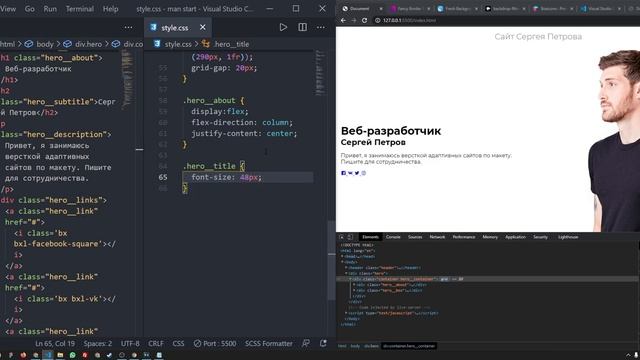Viewport: 640px width, 360px height.
Task: Click DevTools inspect element icon
Action: (x=342, y=237)
